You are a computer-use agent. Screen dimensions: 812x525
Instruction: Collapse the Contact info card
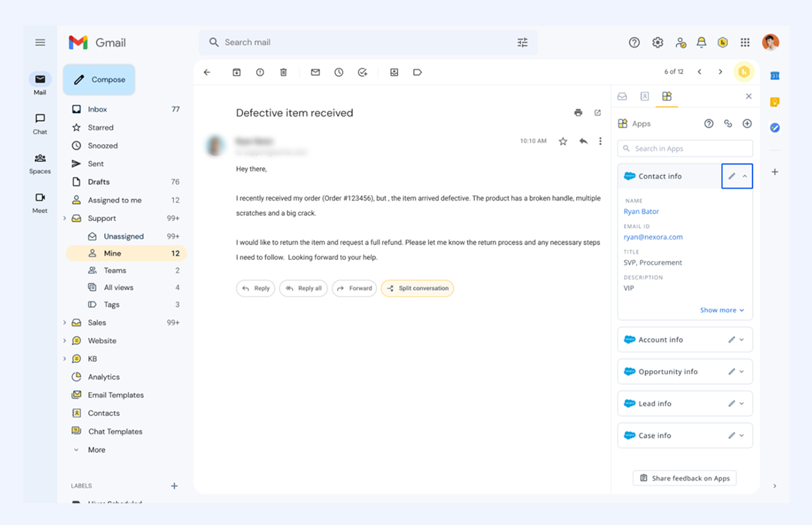(745, 176)
